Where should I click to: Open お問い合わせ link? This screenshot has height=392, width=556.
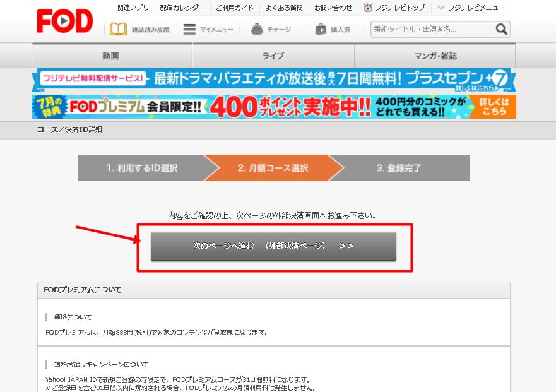(x=333, y=8)
